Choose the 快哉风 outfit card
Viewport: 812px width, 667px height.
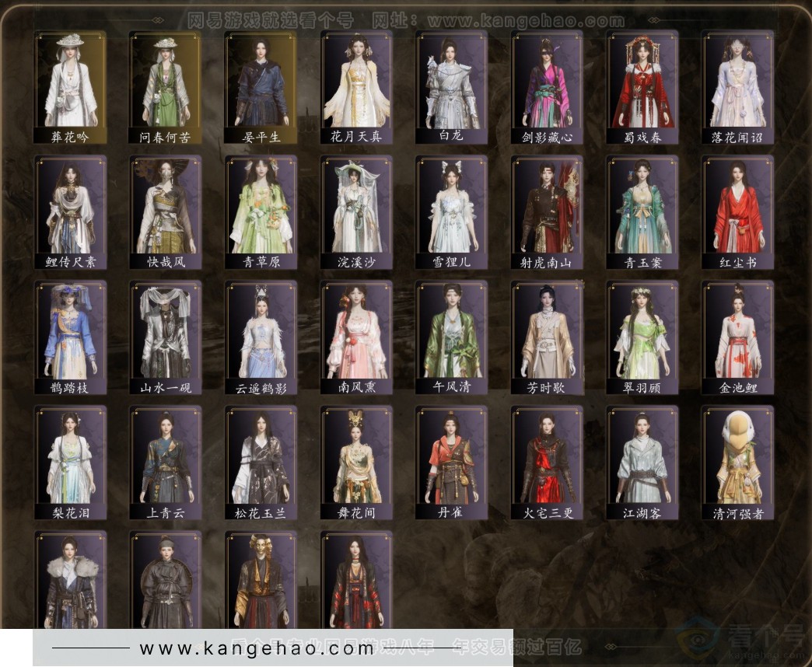(x=165, y=212)
